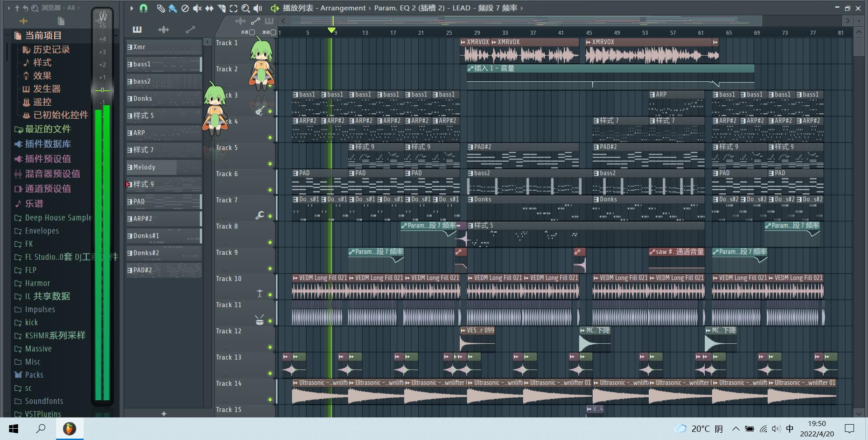Toggle the mute LED on Track 10
868x440 pixels.
pos(270,295)
